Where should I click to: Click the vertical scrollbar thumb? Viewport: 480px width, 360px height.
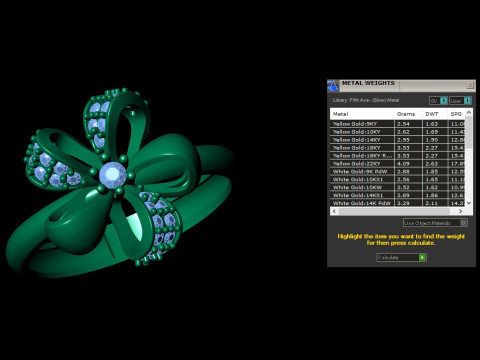469,132
